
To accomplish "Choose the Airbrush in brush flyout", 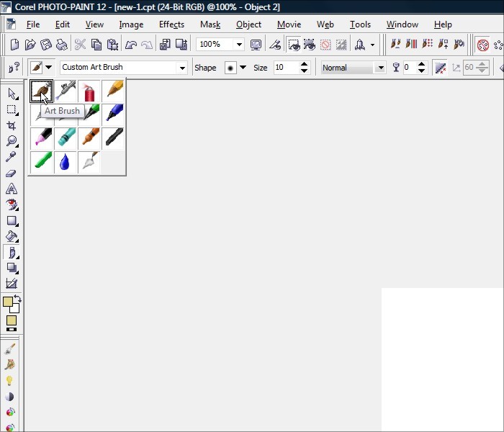I will point(66,91).
